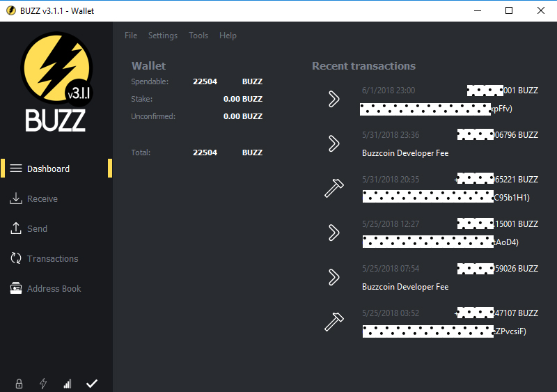This screenshot has height=392, width=557.
Task: Click the amount ending 001 BUZZ
Action: point(503,91)
